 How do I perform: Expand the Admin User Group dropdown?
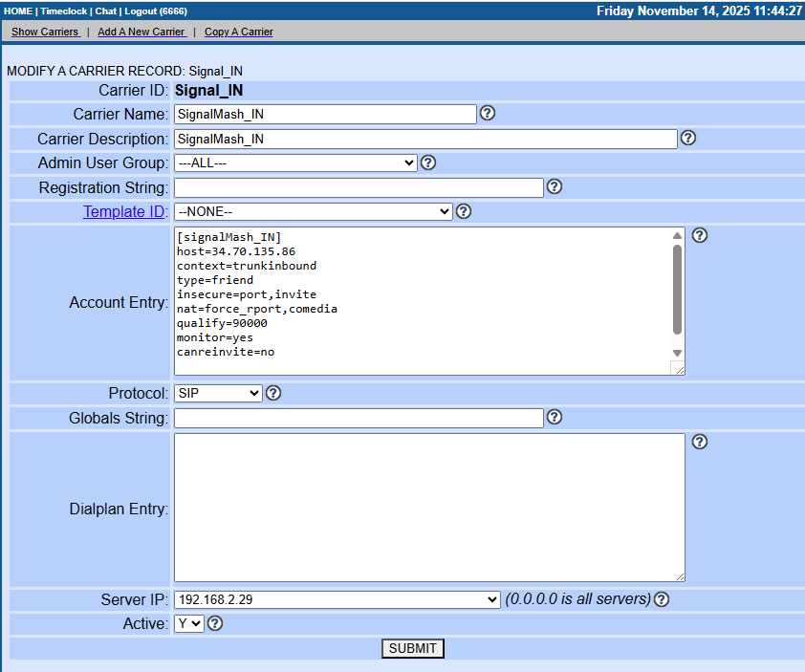[295, 163]
